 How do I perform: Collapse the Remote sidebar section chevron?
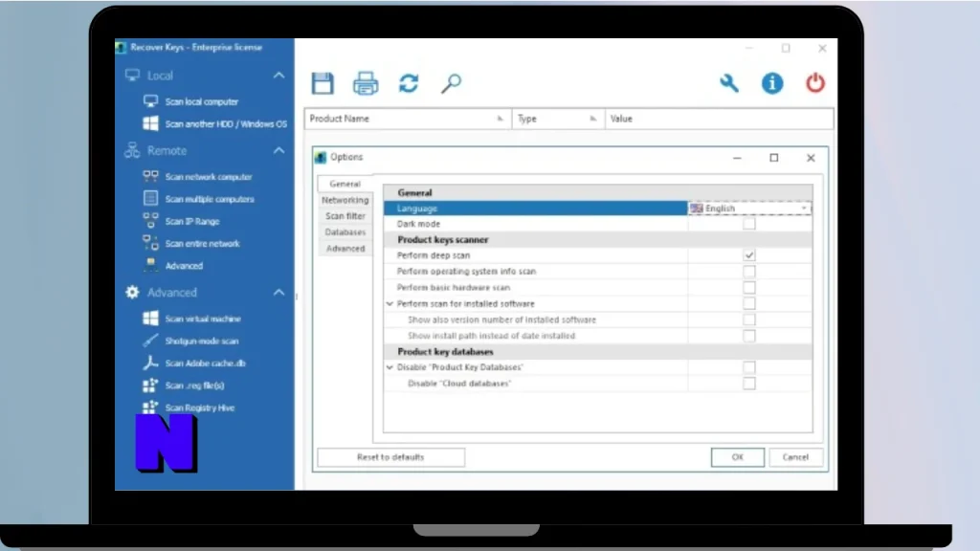tap(278, 150)
